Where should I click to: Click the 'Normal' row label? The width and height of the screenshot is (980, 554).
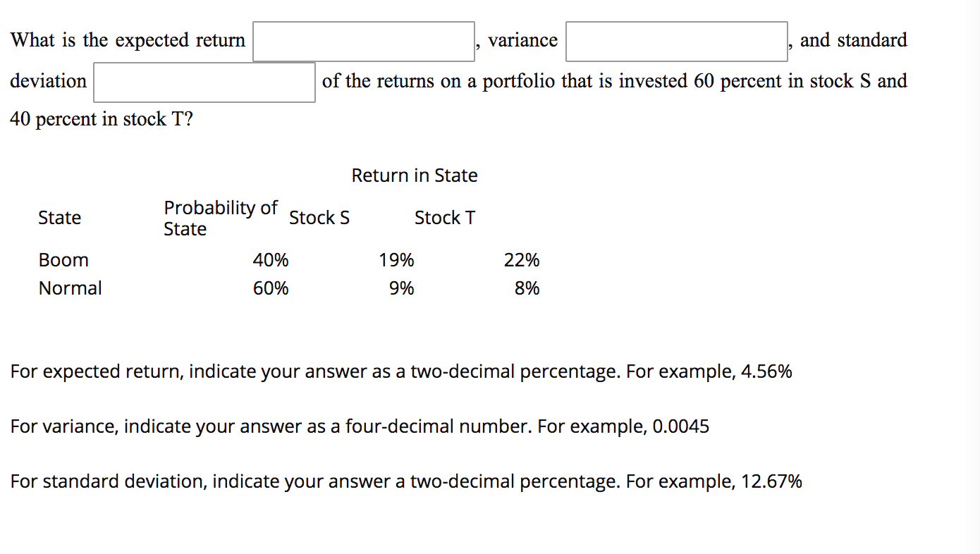point(70,288)
